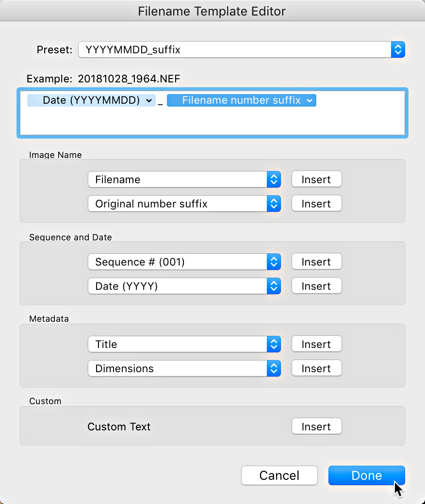Screen dimensions: 425x504
Task: Click the stepper arrows on the Preset field
Action: (398, 49)
